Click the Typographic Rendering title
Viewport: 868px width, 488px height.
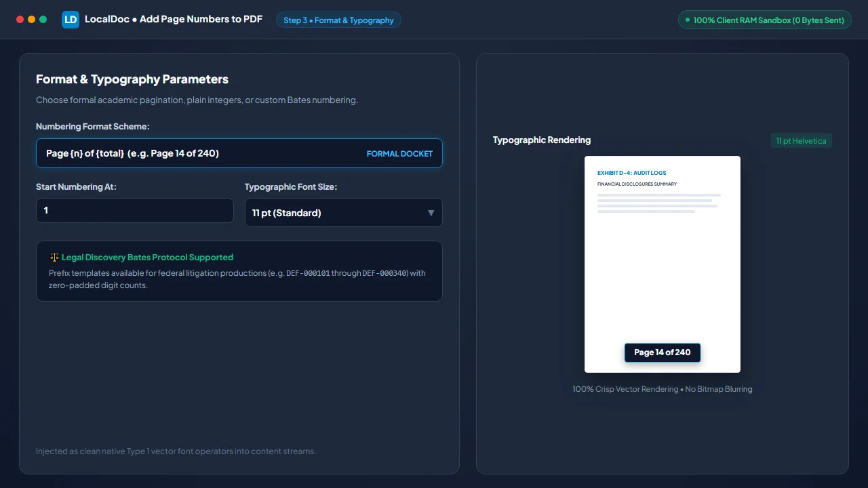click(542, 140)
